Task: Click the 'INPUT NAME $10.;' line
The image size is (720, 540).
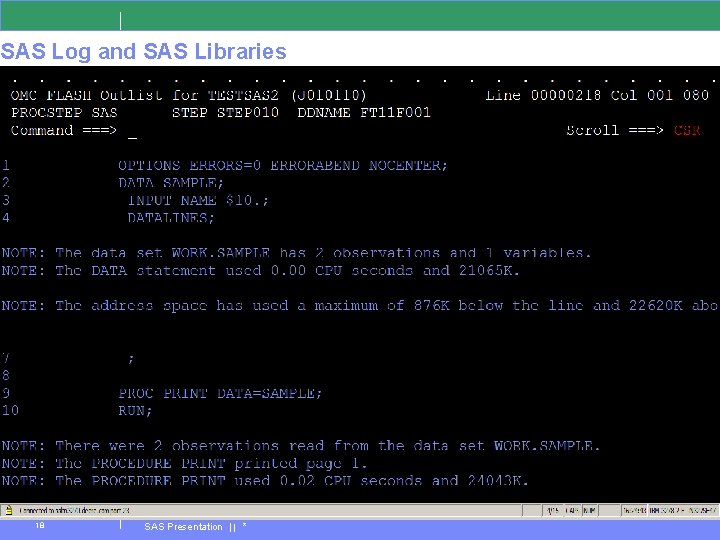Action: pos(198,200)
